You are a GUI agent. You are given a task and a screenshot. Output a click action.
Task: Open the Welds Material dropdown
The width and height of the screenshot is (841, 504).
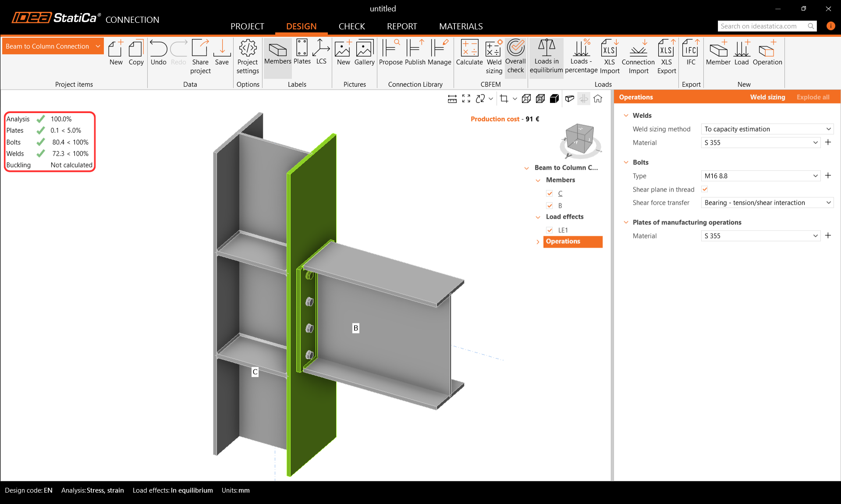coord(760,143)
